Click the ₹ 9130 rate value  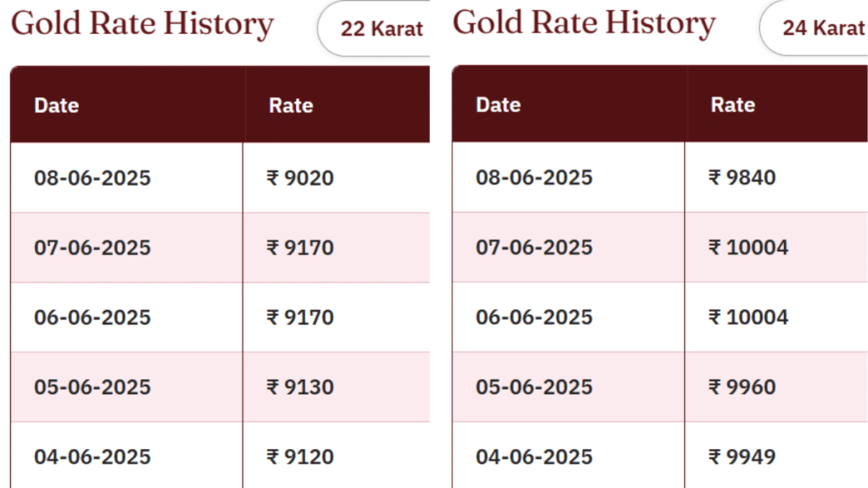pos(300,386)
